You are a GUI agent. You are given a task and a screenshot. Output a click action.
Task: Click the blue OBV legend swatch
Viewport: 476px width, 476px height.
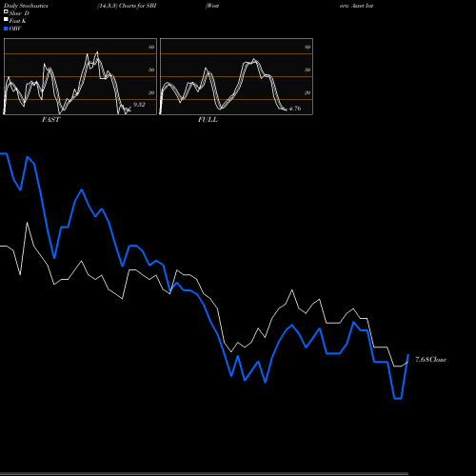6,29
